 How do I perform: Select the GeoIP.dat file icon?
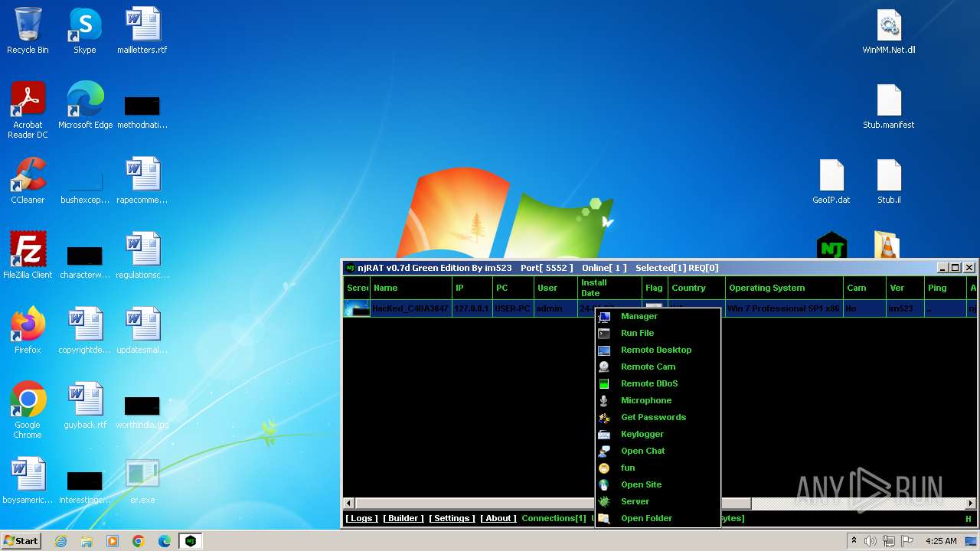(x=831, y=181)
